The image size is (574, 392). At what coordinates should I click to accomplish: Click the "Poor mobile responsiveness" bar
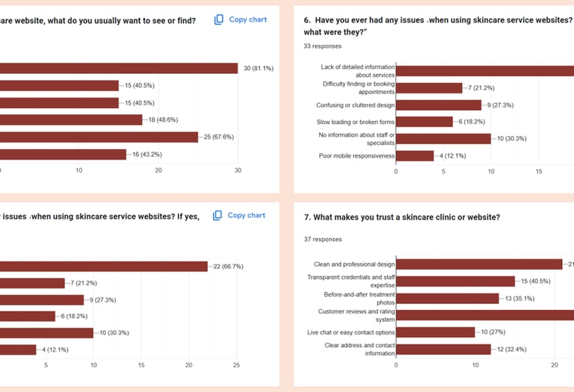click(415, 156)
